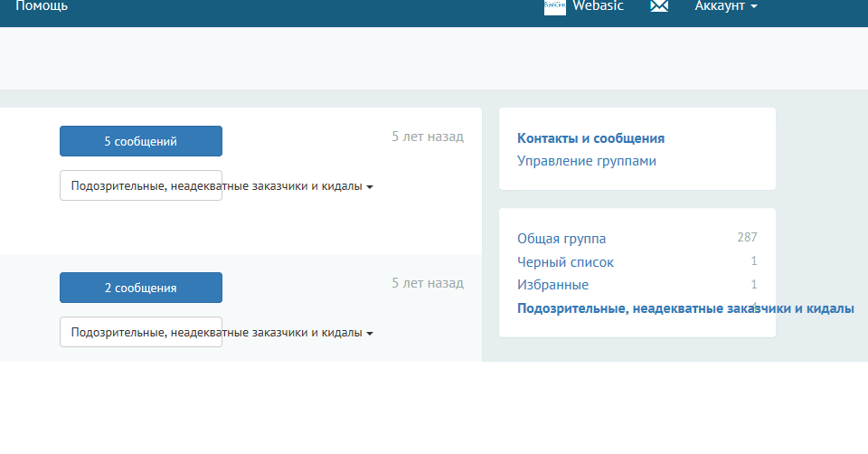Select Черный список group

pos(565,262)
